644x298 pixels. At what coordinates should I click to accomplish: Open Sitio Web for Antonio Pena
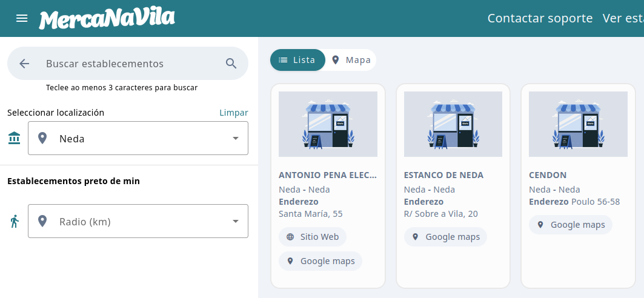313,237
